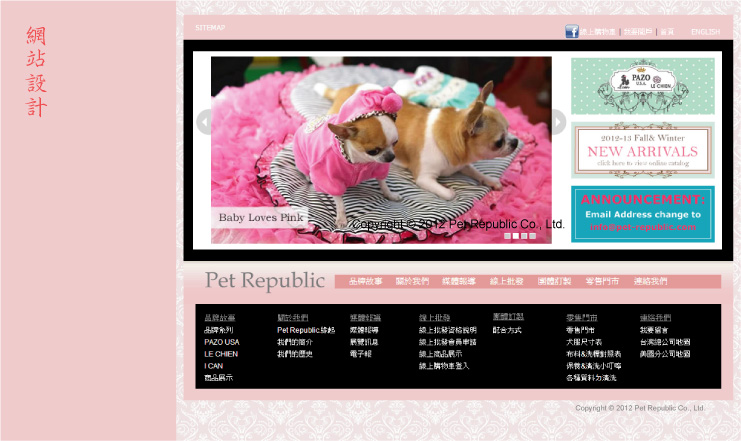Image resolution: width=741 pixels, height=441 pixels.
Task: Click 電子報 newsletter footer link
Action: point(361,354)
